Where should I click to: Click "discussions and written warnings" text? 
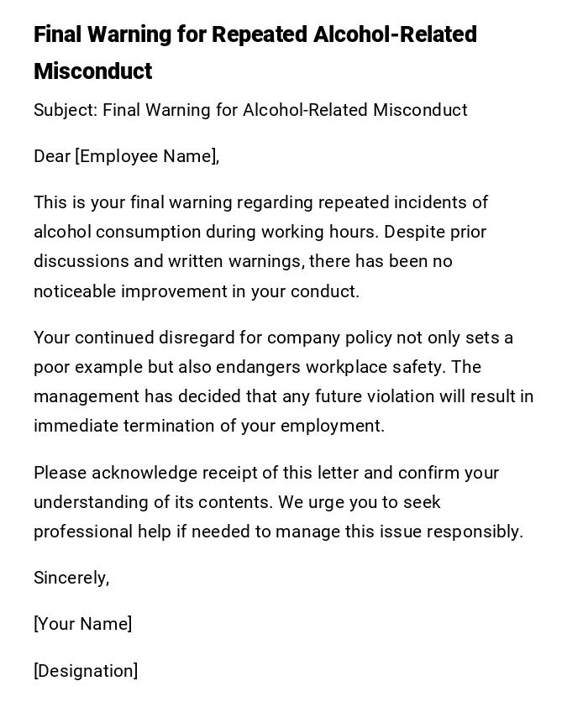166,261
